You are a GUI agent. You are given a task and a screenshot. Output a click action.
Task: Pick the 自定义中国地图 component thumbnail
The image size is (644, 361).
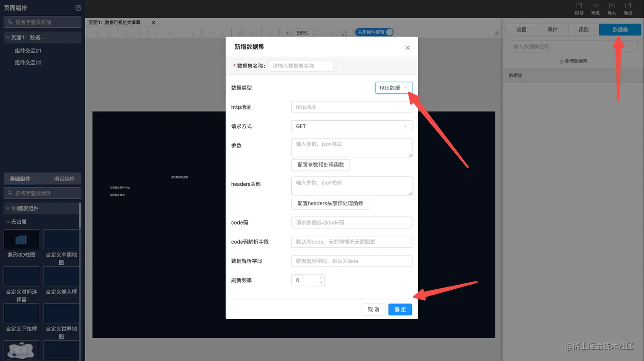click(x=61, y=239)
